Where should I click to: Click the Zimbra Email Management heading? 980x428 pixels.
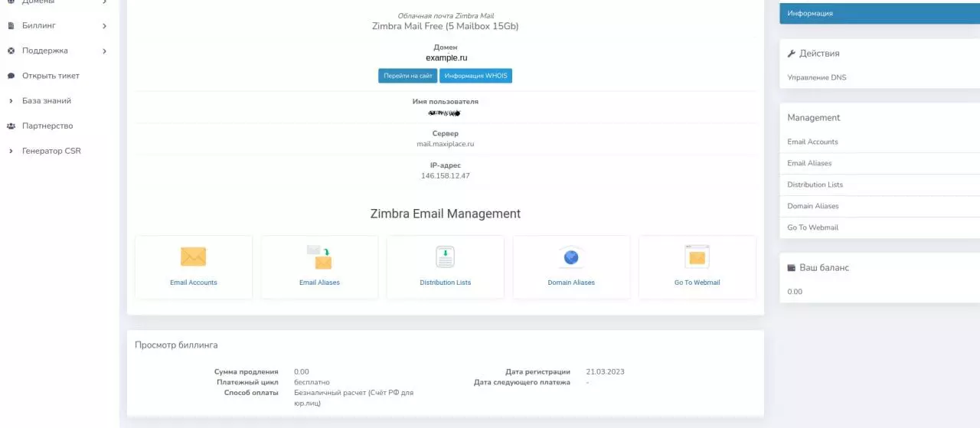[446, 214]
